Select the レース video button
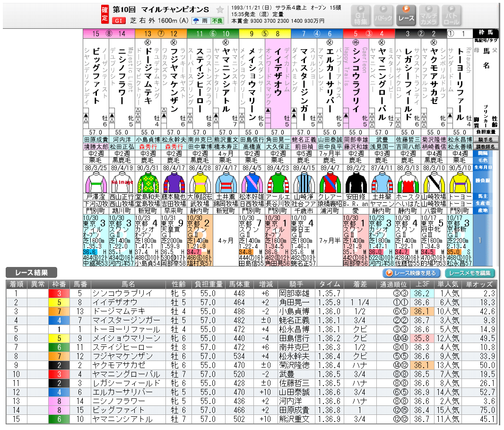504x430 pixels. (406, 16)
